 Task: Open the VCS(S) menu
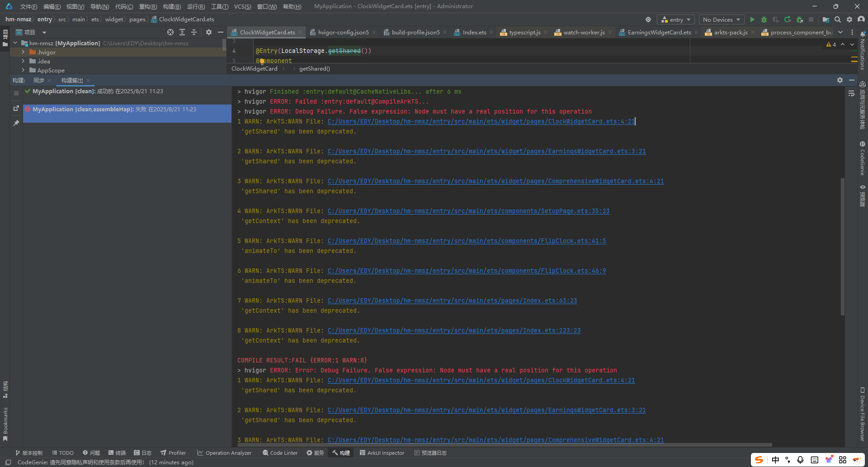242,6
